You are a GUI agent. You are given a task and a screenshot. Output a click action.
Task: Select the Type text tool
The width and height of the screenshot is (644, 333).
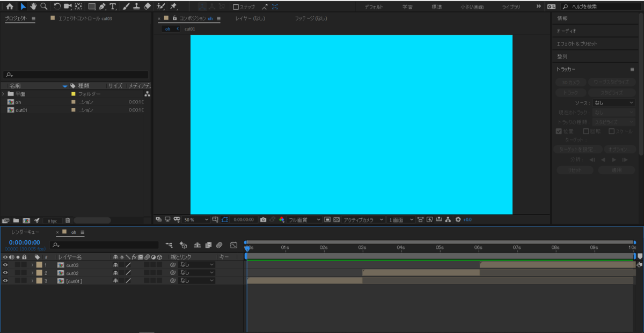click(113, 7)
